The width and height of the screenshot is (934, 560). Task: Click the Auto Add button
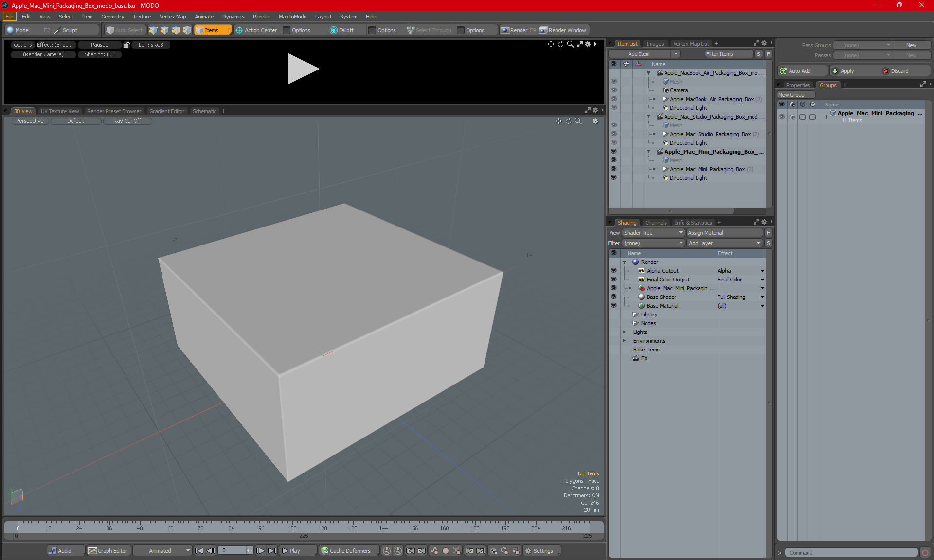[802, 71]
